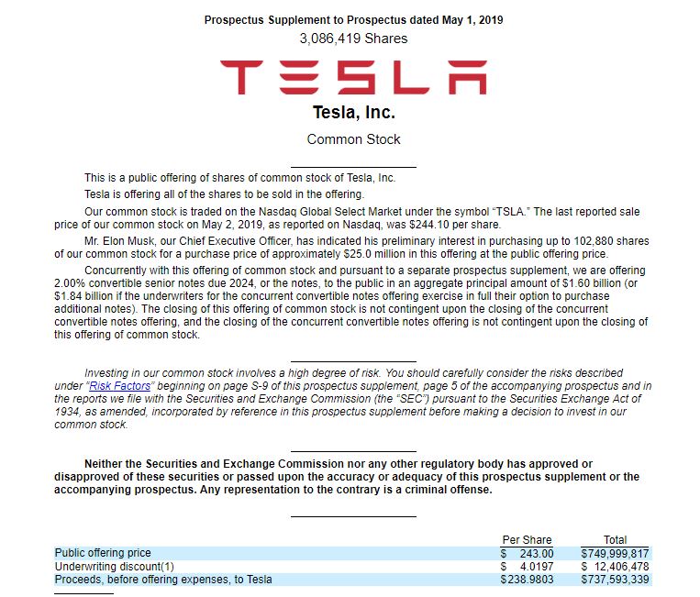Click the Common Stock subtitle
Viewport: 700px width, 597px height.
coord(353,139)
